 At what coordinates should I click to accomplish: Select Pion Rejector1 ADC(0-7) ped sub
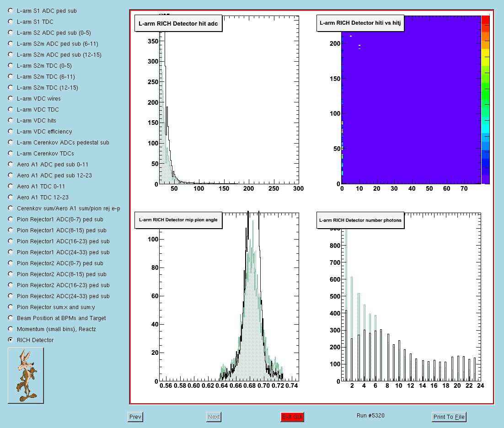11,219
